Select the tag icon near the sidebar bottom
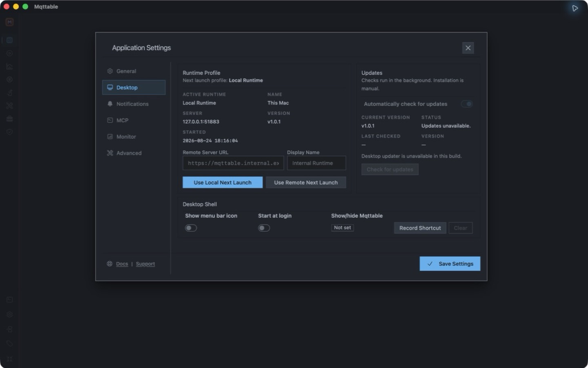The height and width of the screenshot is (368, 588). (9, 344)
